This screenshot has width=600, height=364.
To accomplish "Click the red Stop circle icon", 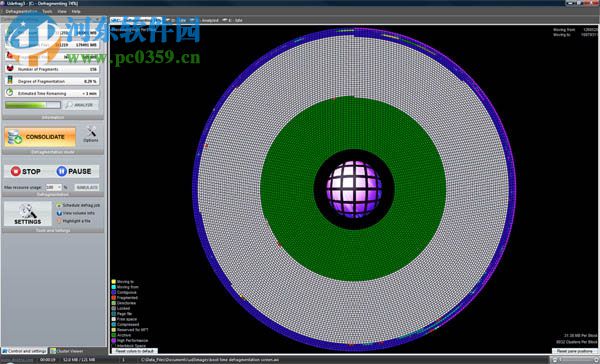I will click(x=16, y=171).
